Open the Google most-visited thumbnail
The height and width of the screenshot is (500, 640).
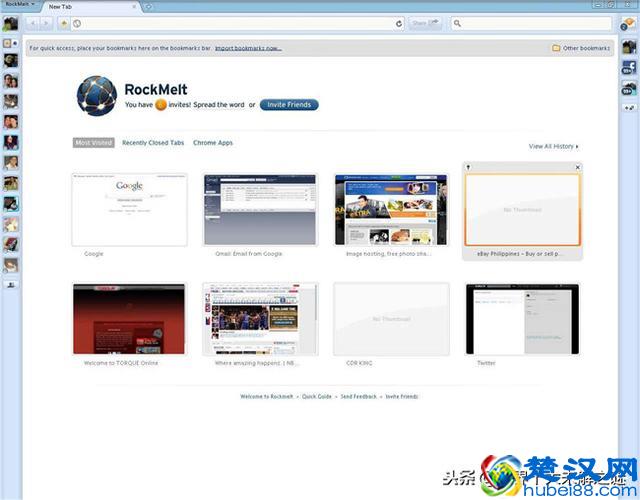[129, 209]
